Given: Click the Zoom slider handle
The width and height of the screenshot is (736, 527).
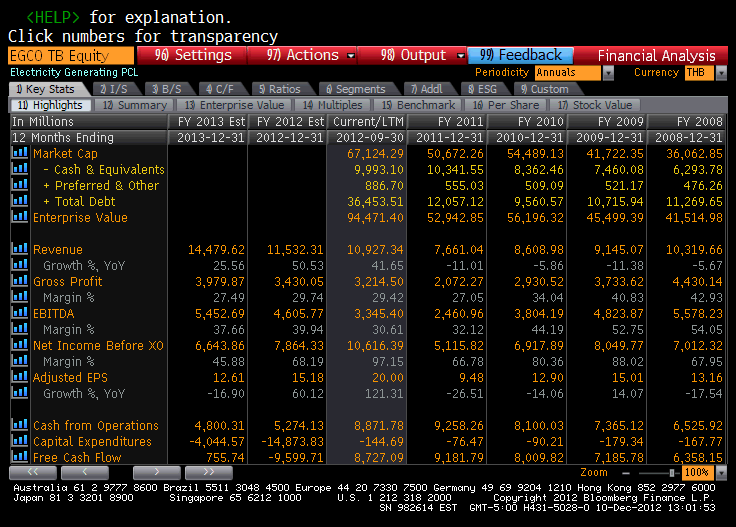Looking at the screenshot, I should 672,473.
